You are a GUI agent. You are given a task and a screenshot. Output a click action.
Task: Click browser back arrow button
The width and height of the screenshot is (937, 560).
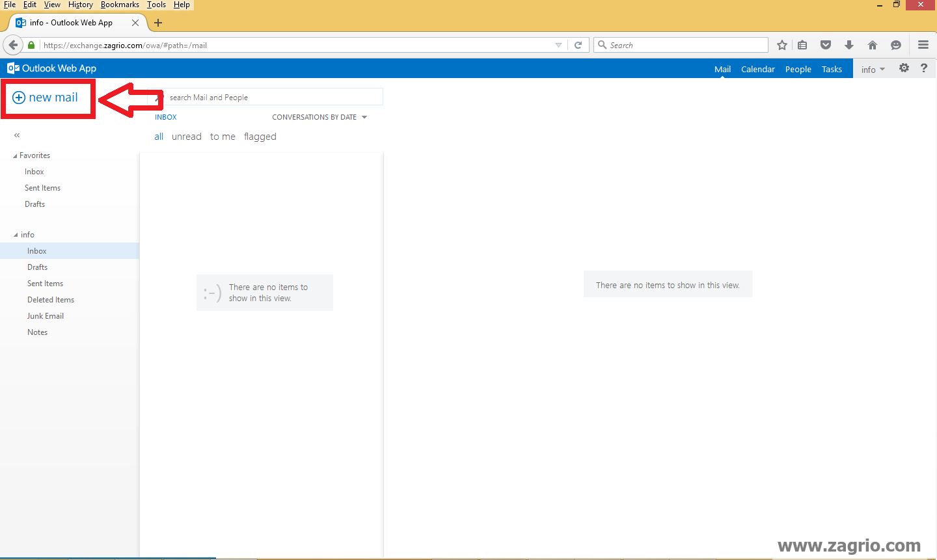pos(13,45)
